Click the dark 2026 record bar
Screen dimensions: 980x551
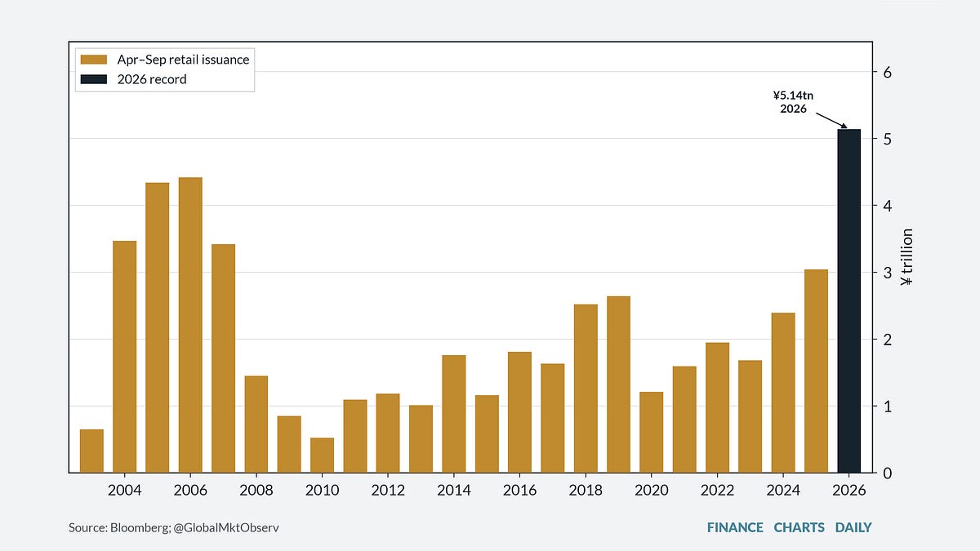[x=849, y=300]
